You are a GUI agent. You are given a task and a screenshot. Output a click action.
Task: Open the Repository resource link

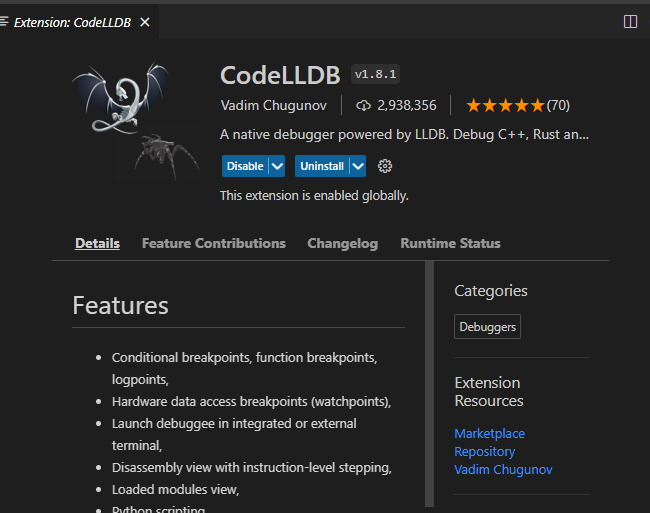pos(485,452)
